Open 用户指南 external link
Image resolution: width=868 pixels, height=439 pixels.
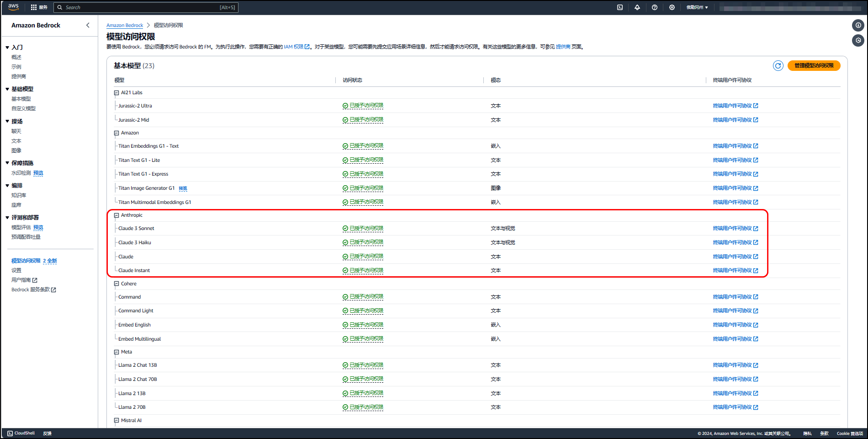tap(24, 280)
